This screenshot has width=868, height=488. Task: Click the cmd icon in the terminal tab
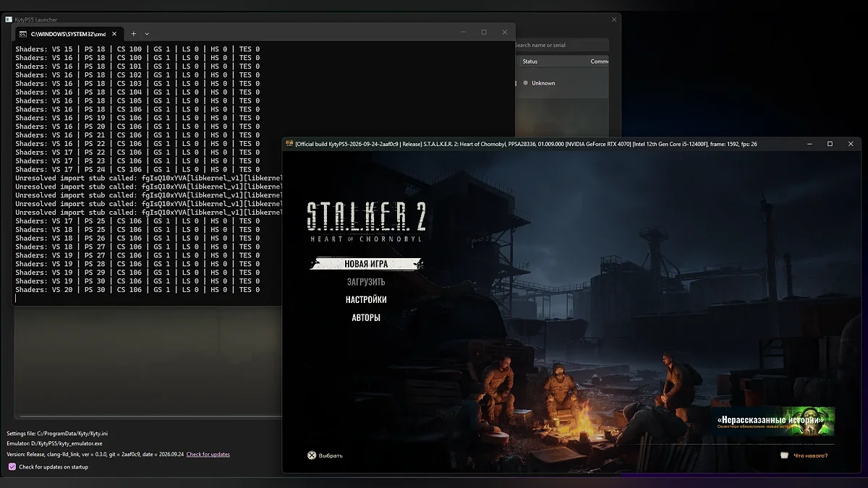click(23, 34)
